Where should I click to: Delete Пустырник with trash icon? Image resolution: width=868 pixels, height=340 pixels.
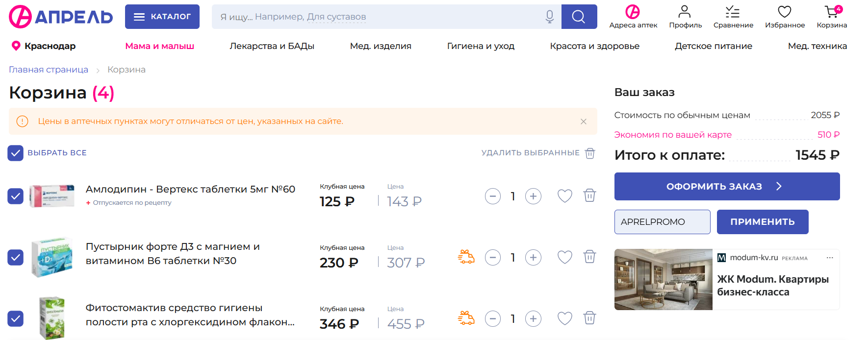coord(589,257)
